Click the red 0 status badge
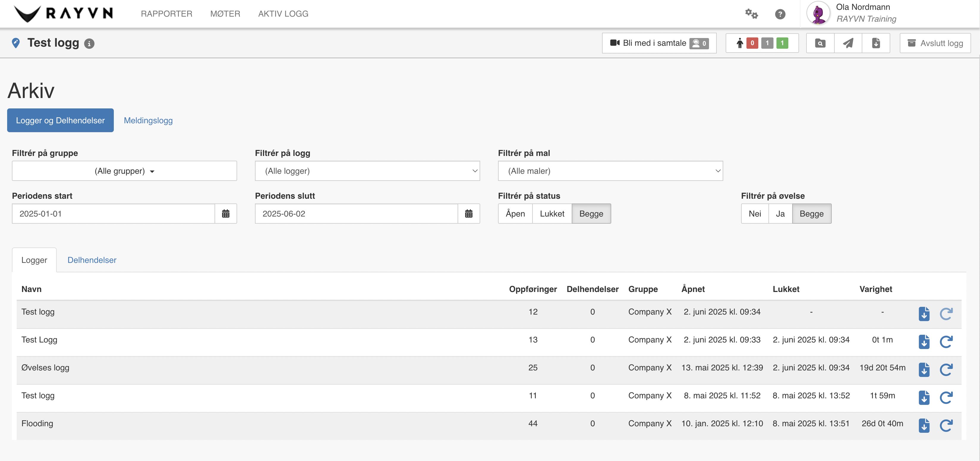This screenshot has height=461, width=980. [752, 43]
